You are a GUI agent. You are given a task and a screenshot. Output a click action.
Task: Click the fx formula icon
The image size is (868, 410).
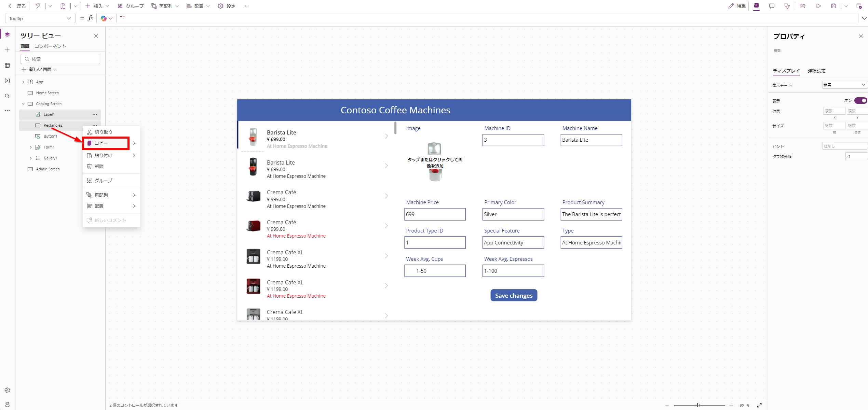(x=91, y=18)
